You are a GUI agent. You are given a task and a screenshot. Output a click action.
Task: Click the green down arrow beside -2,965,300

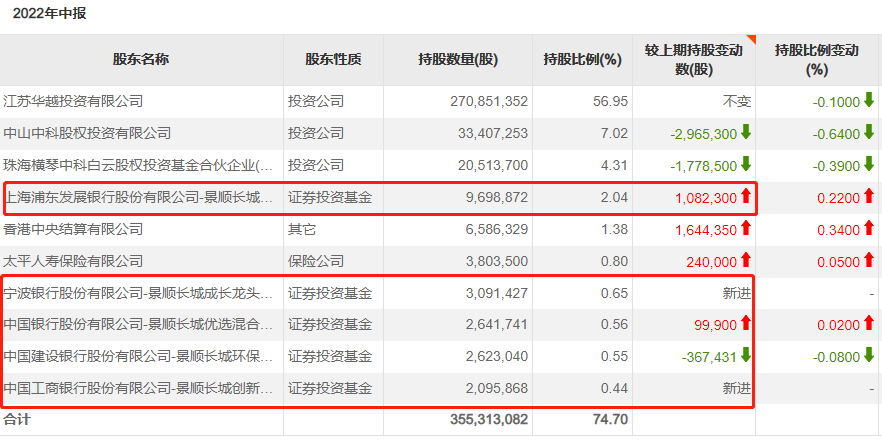[x=746, y=133]
